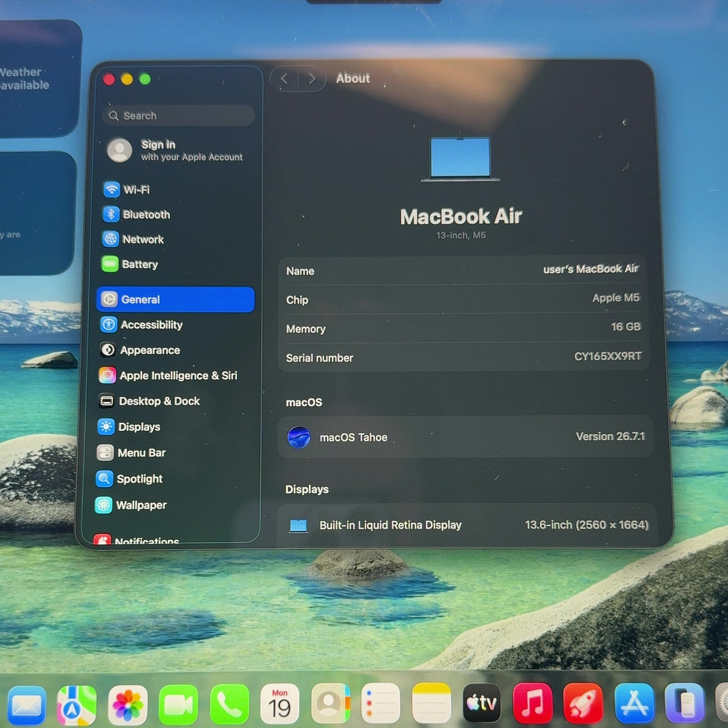Open Calendar from the Dock

pyautogui.click(x=280, y=704)
